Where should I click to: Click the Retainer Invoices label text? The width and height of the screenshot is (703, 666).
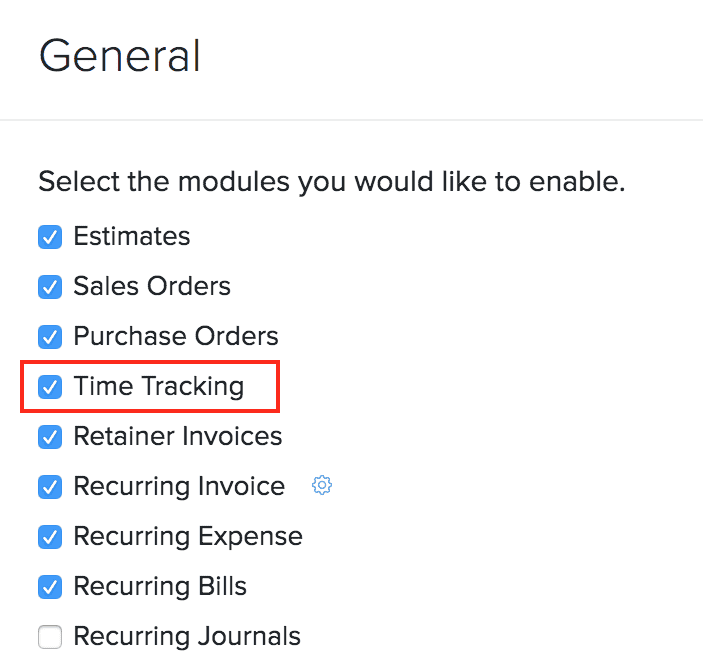(x=178, y=437)
